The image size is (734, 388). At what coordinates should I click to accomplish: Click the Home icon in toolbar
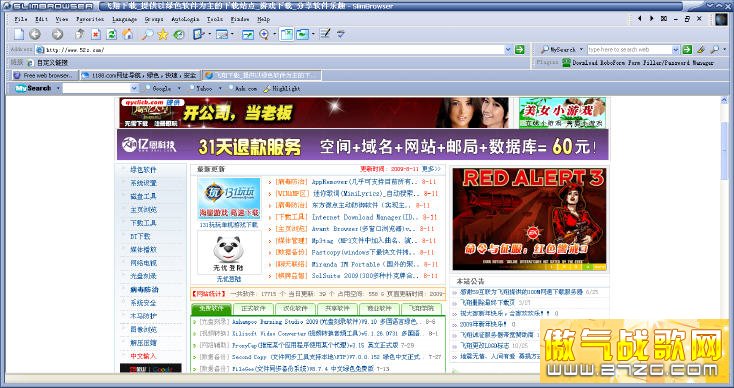pyautogui.click(x=127, y=34)
